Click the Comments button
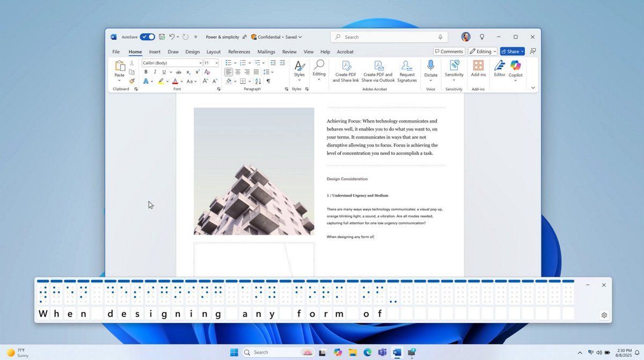The width and height of the screenshot is (644, 360). pos(449,52)
